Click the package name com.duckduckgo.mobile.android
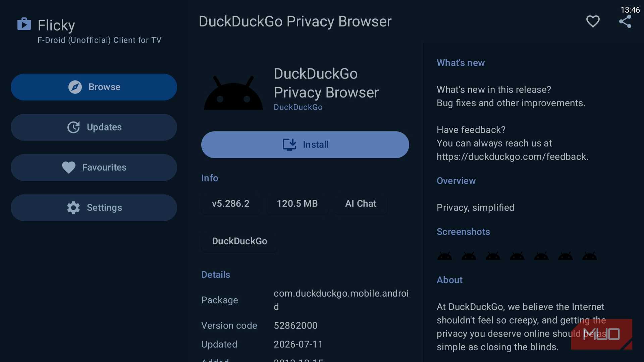 coord(341,300)
